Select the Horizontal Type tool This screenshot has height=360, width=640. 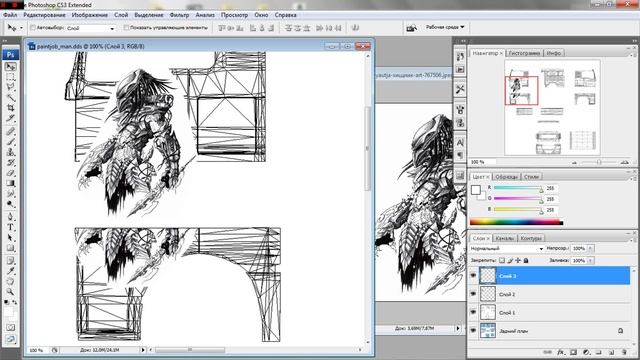pyautogui.click(x=11, y=227)
